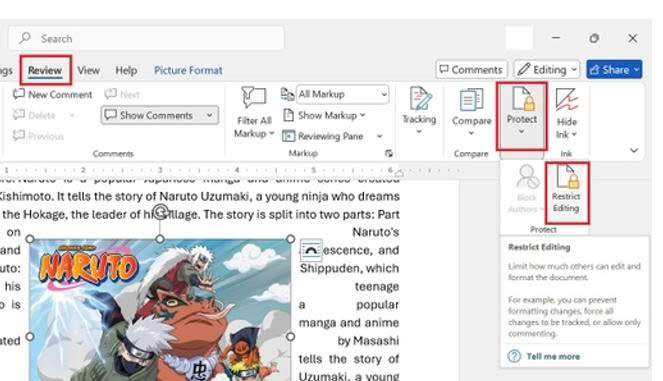
Task: Click Block Authors in the Protect dropdown
Action: 526,189
